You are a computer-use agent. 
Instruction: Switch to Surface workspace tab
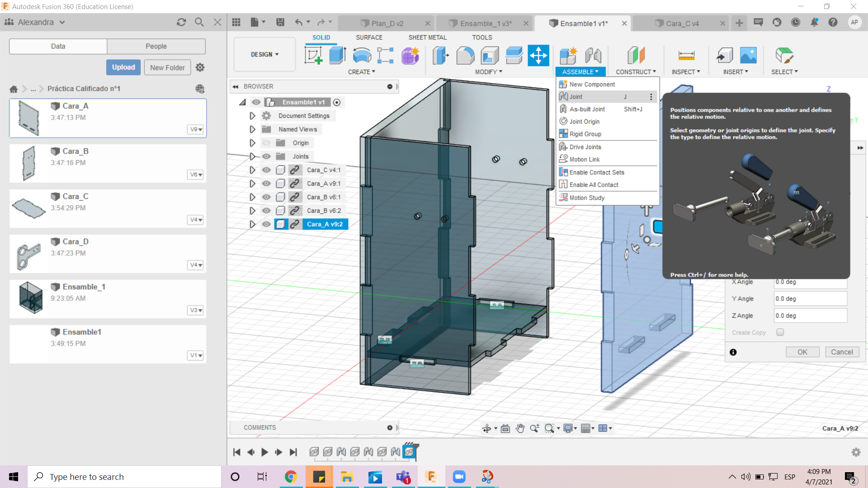point(370,37)
